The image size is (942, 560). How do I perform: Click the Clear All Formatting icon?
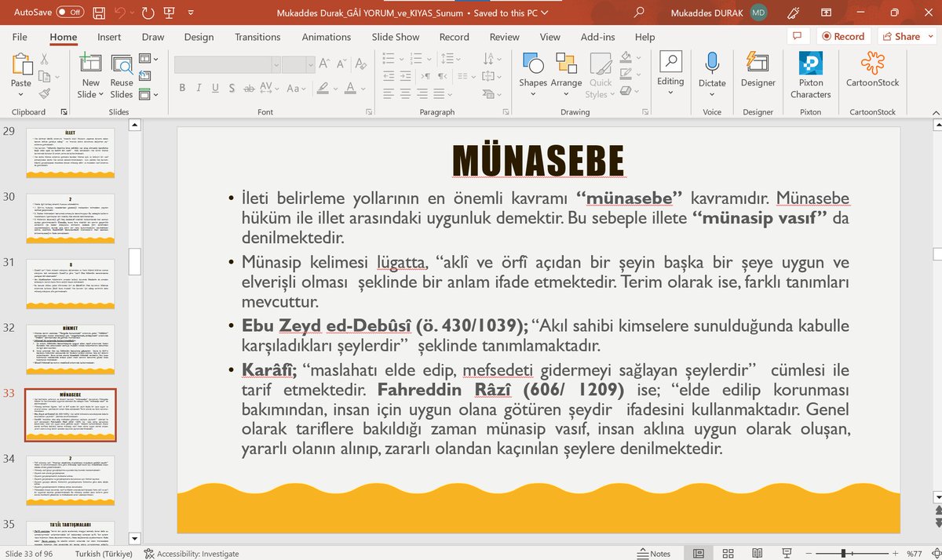click(361, 65)
